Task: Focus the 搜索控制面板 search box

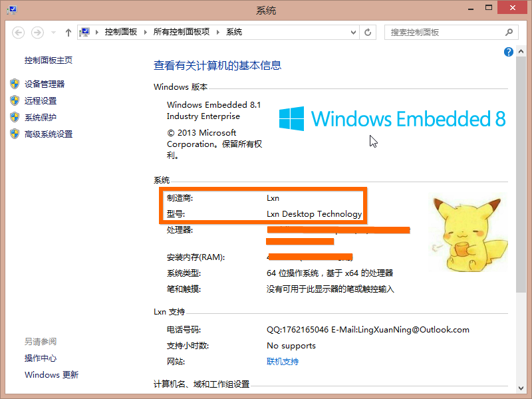Action: point(444,32)
